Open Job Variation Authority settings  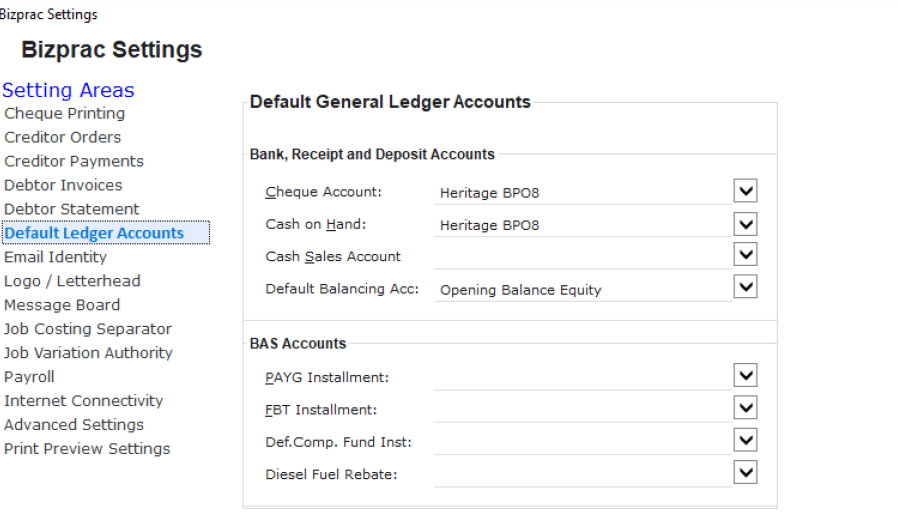(88, 353)
